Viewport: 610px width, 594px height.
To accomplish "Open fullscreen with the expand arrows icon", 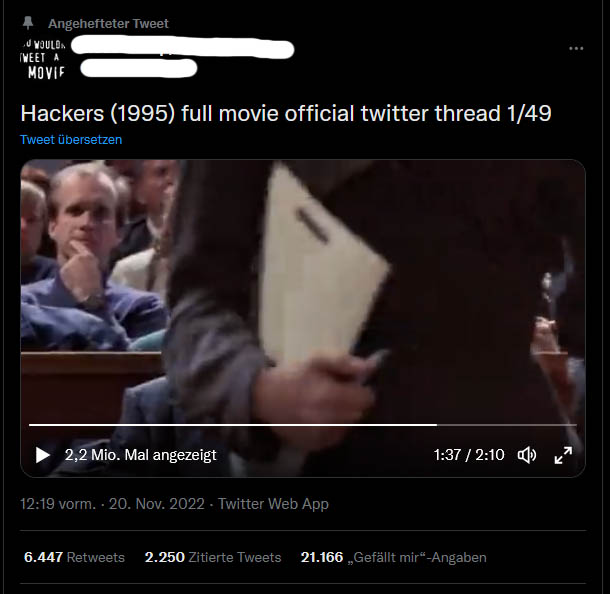I will pyautogui.click(x=563, y=455).
